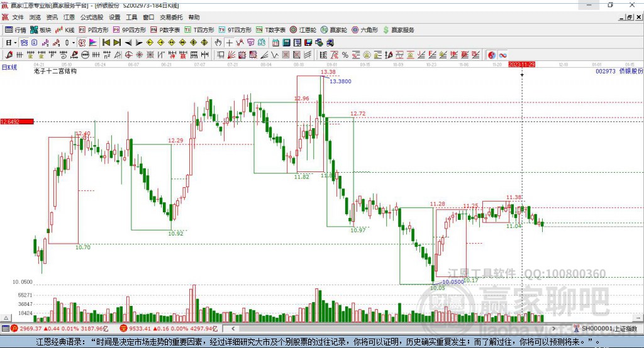Open the T数字表 number table
The image size is (644, 348).
[270, 30]
